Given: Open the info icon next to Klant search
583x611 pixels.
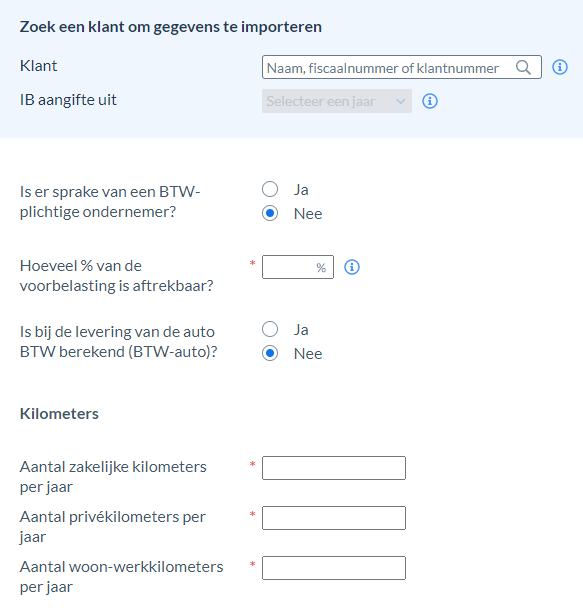Looking at the screenshot, I should pyautogui.click(x=560, y=67).
